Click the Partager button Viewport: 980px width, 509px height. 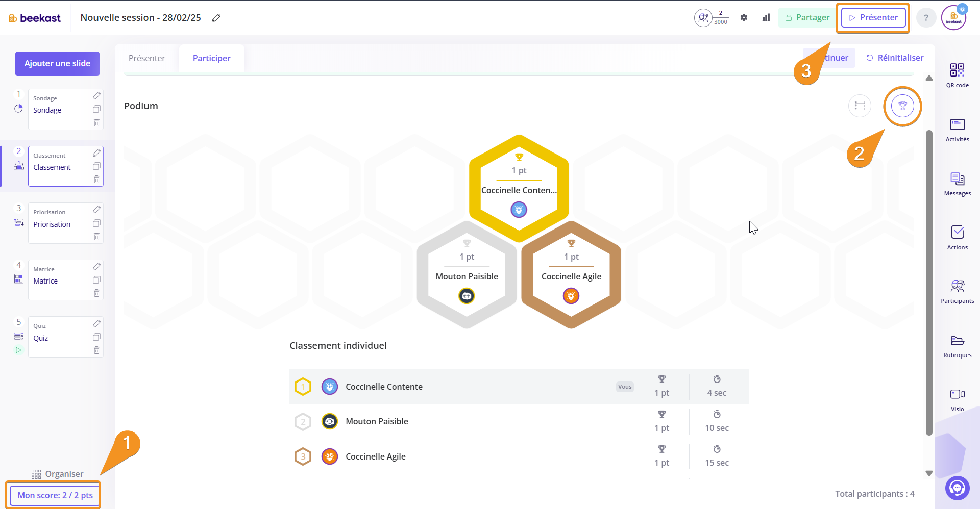[806, 18]
